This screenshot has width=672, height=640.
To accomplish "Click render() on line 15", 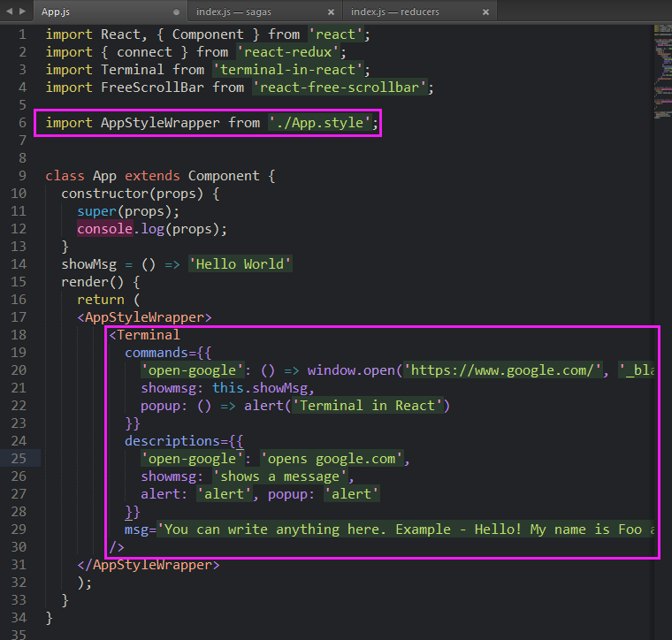I will pos(92,282).
